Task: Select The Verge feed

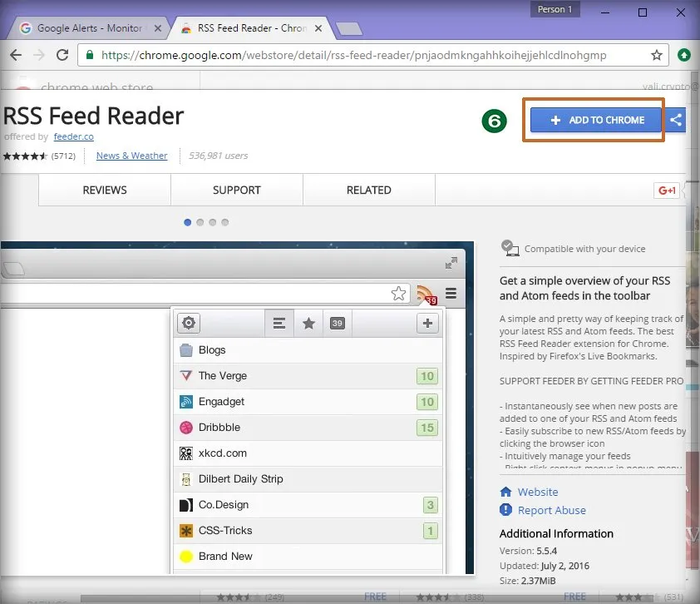Action: point(308,376)
